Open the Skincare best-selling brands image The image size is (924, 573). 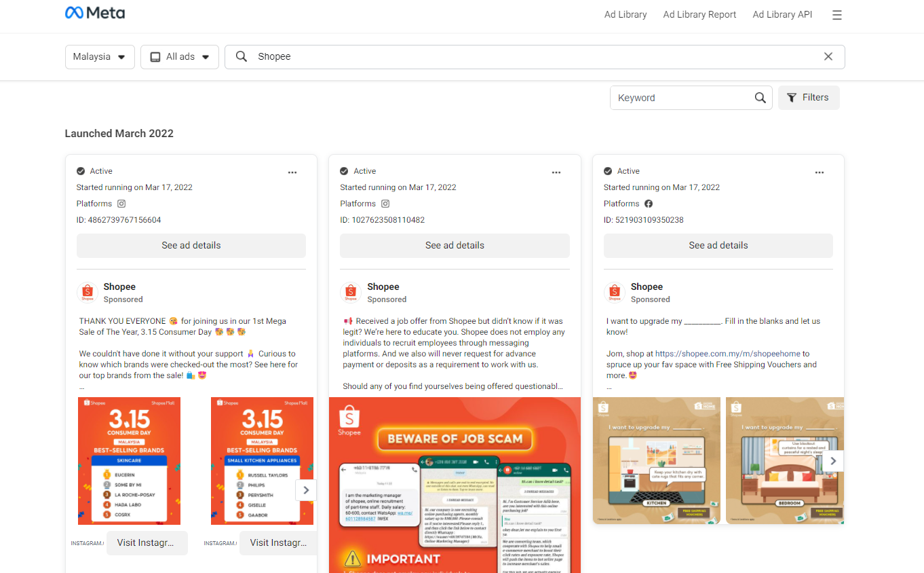coord(129,461)
